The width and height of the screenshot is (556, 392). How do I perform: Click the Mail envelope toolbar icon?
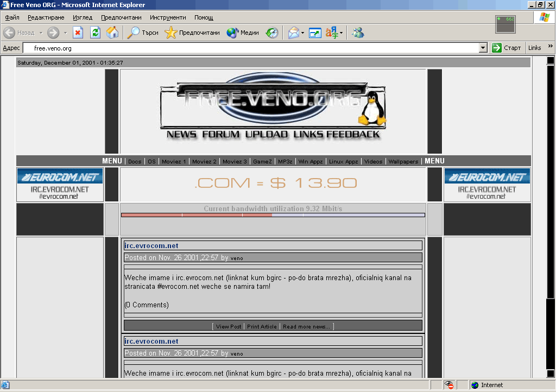(x=294, y=33)
